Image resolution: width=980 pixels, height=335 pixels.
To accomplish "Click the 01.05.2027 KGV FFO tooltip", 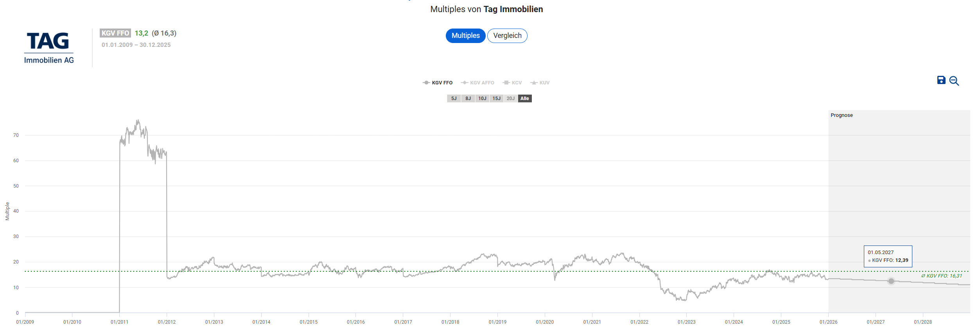I will 888,256.
